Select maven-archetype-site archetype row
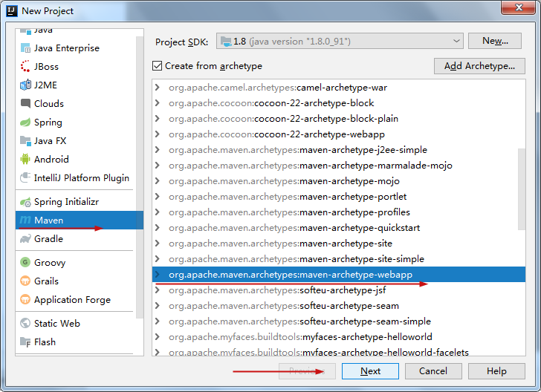 point(339,244)
